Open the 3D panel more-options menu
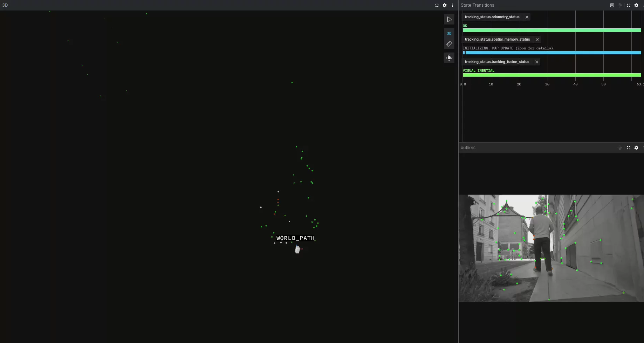Viewport: 644px width, 343px height. 452,5
